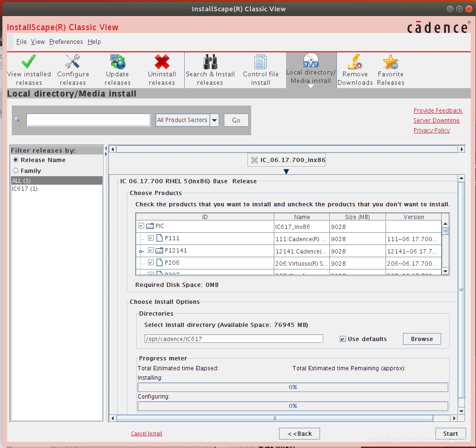The width and height of the screenshot is (476, 448).
Task: Open Remove Downloads icon
Action: 355,62
